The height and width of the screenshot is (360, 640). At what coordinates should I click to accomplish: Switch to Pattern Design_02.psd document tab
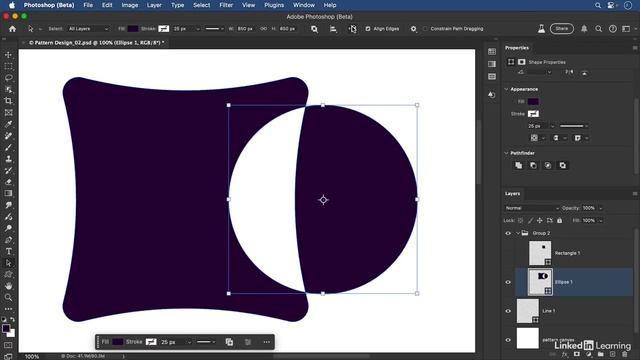coord(96,42)
